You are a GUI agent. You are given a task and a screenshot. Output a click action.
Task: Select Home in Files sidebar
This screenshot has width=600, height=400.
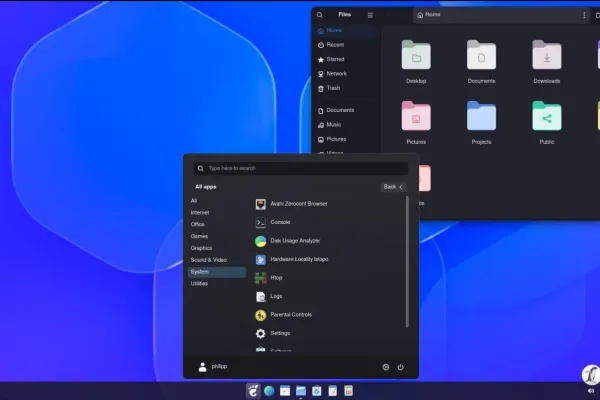pos(346,30)
